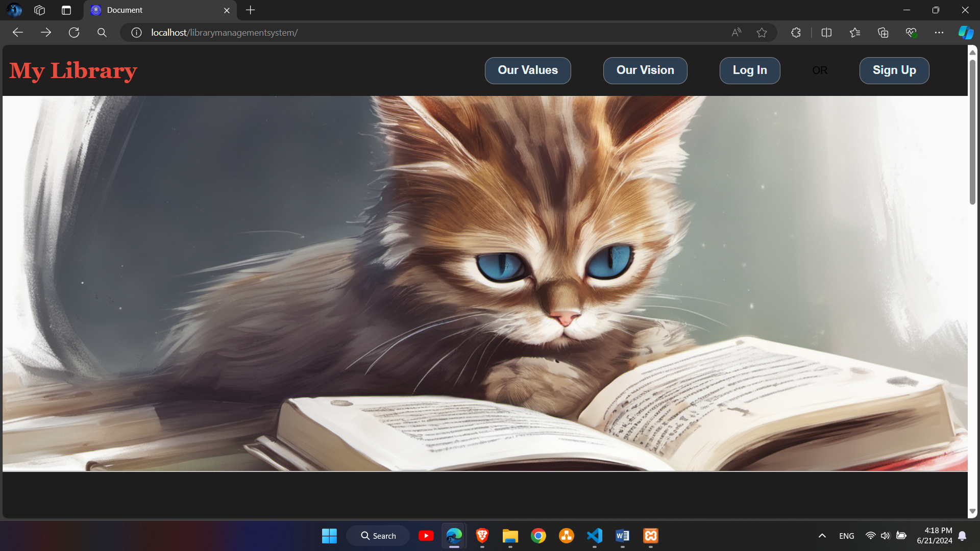Screen dimensions: 980x551
Task: Switch input language via the ENG indicator
Action: click(846, 536)
